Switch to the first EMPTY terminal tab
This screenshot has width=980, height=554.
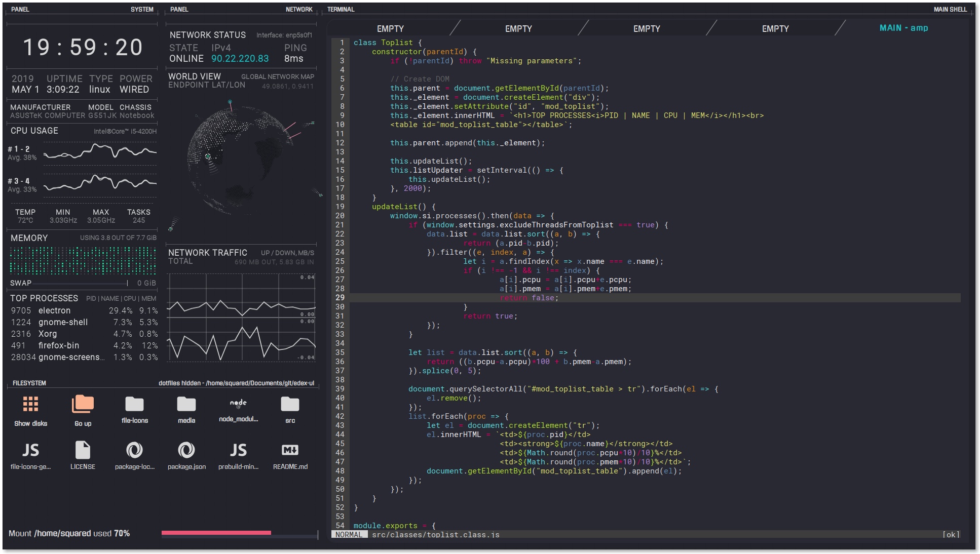[x=390, y=28]
